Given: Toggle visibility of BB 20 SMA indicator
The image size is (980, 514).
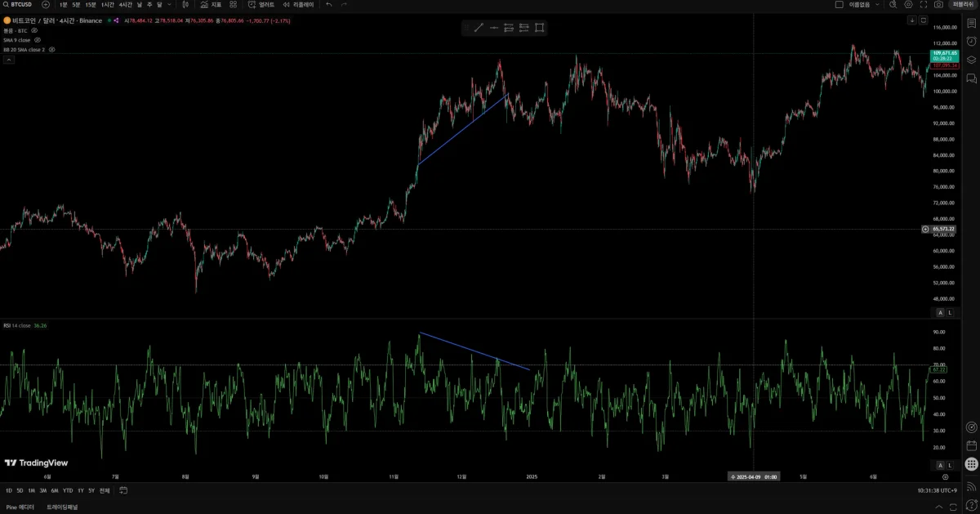Looking at the screenshot, I should [52, 50].
